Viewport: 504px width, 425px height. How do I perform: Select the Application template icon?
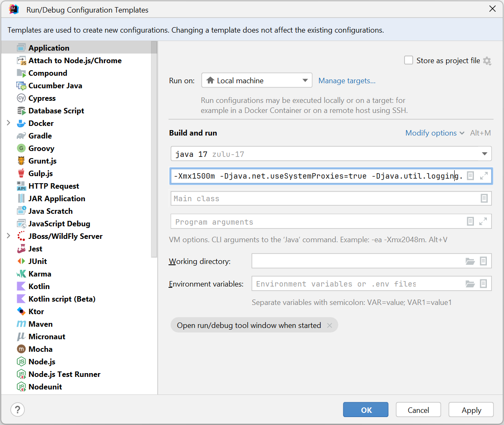(x=21, y=48)
